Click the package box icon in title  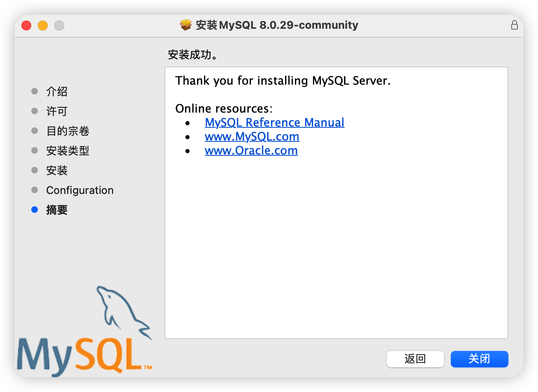click(x=186, y=25)
